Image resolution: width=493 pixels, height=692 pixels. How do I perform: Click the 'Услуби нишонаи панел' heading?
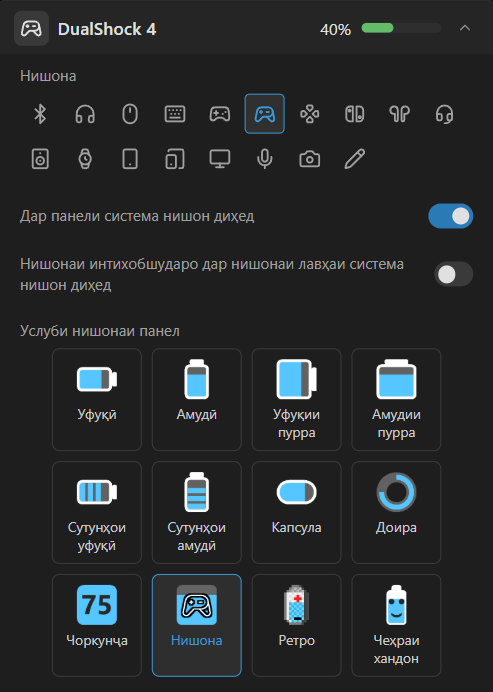[x=100, y=331]
